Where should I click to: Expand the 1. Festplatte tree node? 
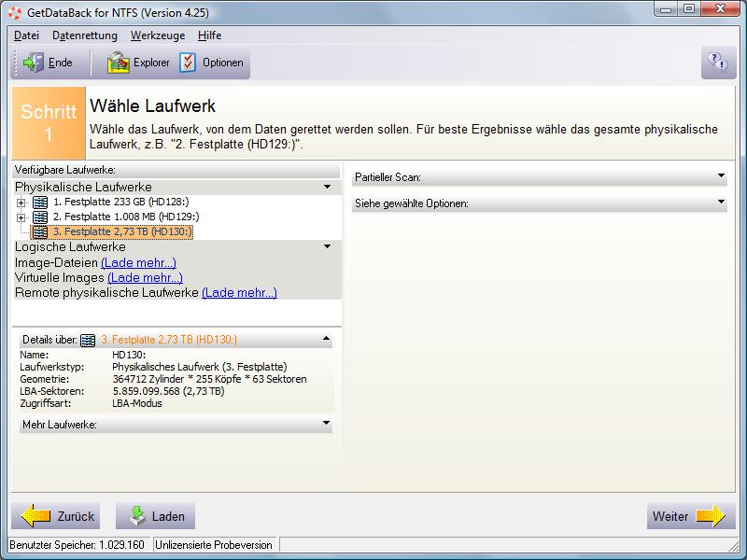[21, 203]
